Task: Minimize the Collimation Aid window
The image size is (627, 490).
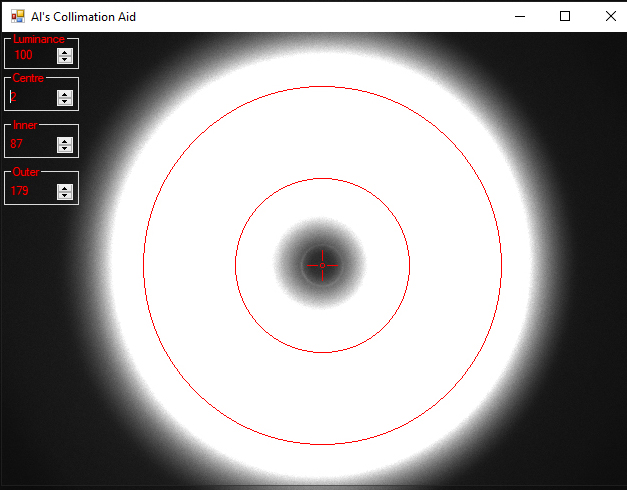Action: tap(520, 16)
